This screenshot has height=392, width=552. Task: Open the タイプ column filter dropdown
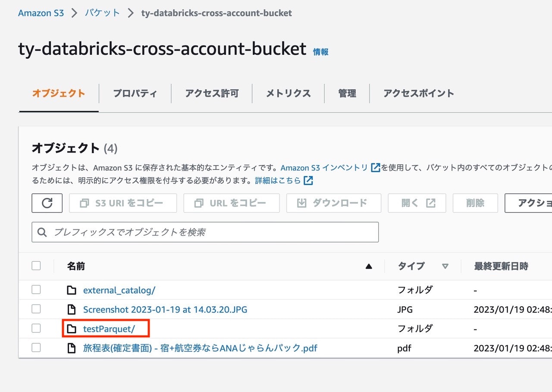pos(445,266)
